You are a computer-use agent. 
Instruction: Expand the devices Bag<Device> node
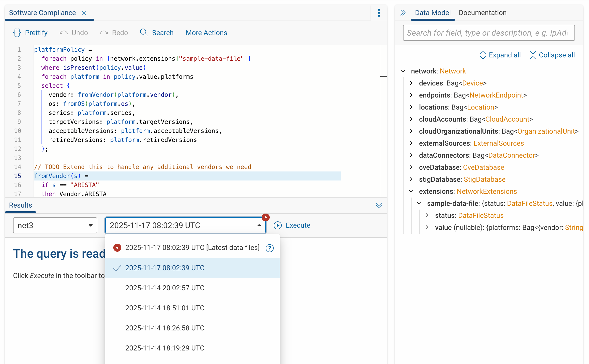pos(411,83)
